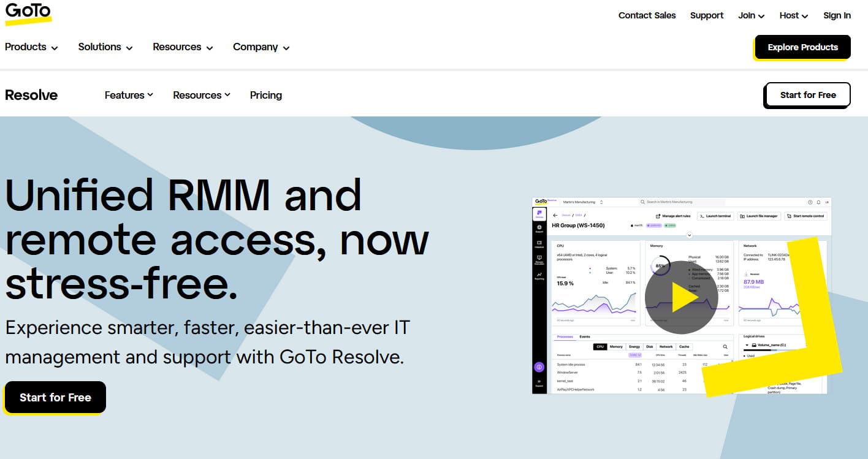Open the Pricing page
Screen dimensions: 868x459
266,95
